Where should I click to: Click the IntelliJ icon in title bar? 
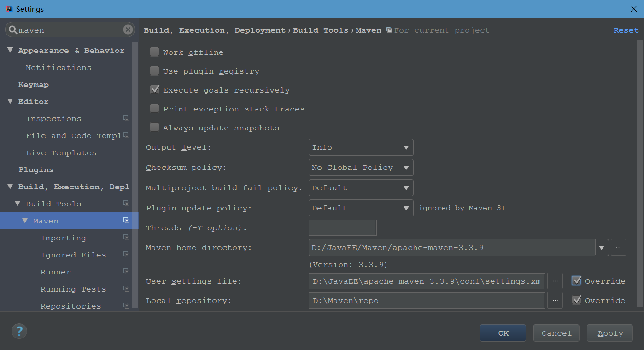[8, 9]
